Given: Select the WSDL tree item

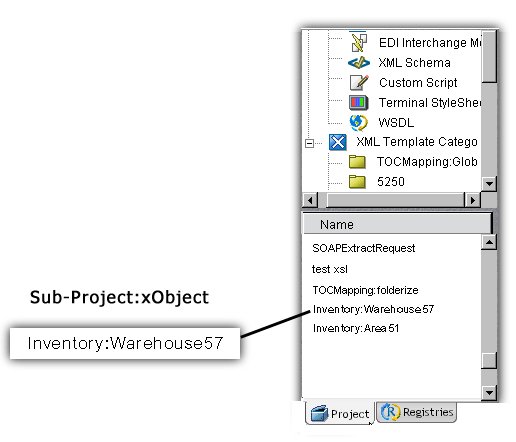Looking at the screenshot, I should tap(396, 123).
